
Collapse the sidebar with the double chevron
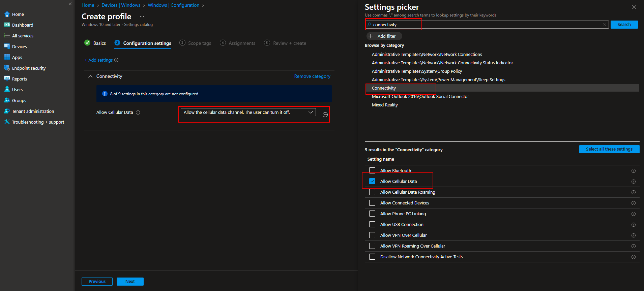70,4
